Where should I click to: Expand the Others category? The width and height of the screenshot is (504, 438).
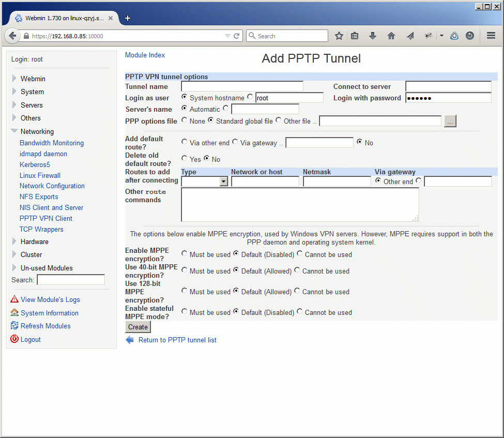click(x=14, y=118)
